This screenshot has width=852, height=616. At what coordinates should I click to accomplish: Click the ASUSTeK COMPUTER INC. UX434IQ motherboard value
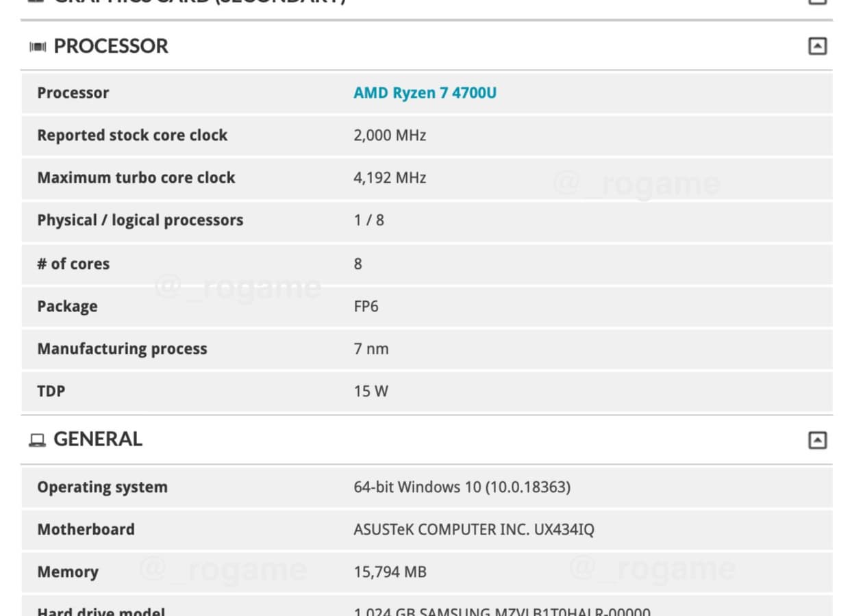click(x=474, y=530)
